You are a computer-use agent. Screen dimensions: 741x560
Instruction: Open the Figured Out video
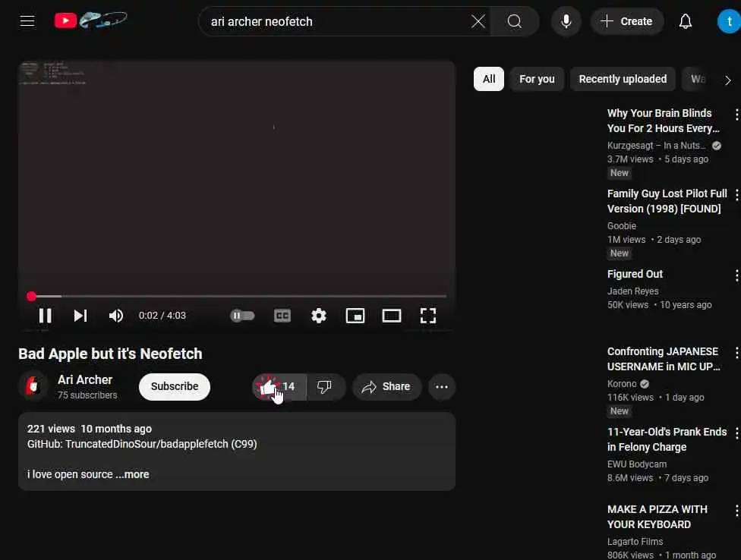tap(635, 274)
